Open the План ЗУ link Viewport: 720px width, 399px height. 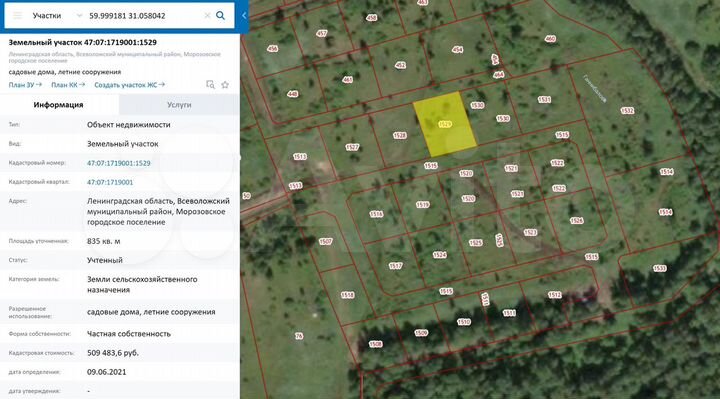click(25, 85)
